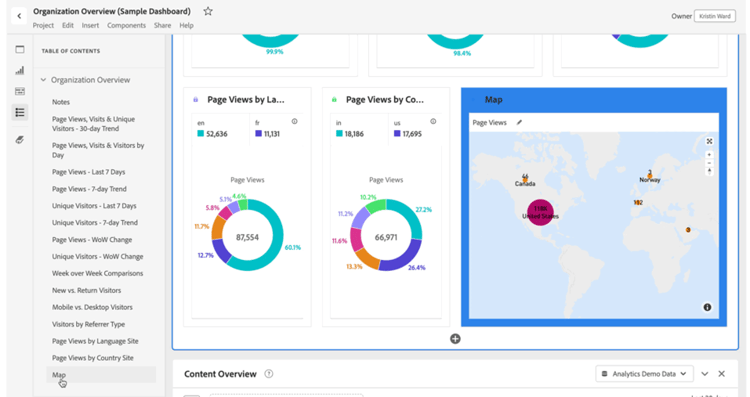750x397 pixels.
Task: Click the United States bubble on map
Action: [540, 212]
